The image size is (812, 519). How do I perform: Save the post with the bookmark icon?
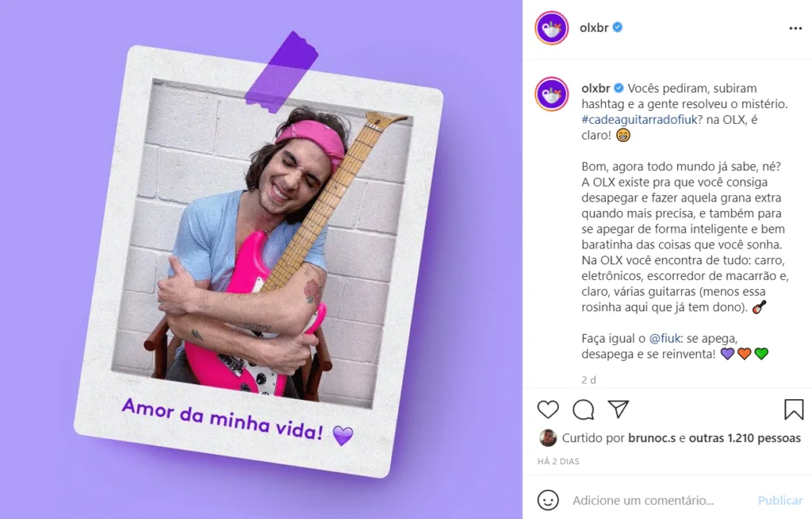tap(793, 409)
